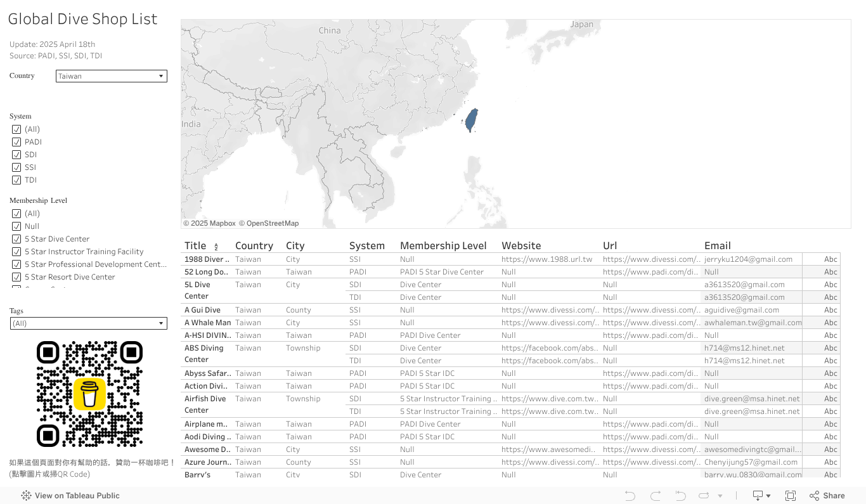Scan the coffee donation QR code image
Image resolution: width=866 pixels, height=504 pixels.
[x=89, y=394]
